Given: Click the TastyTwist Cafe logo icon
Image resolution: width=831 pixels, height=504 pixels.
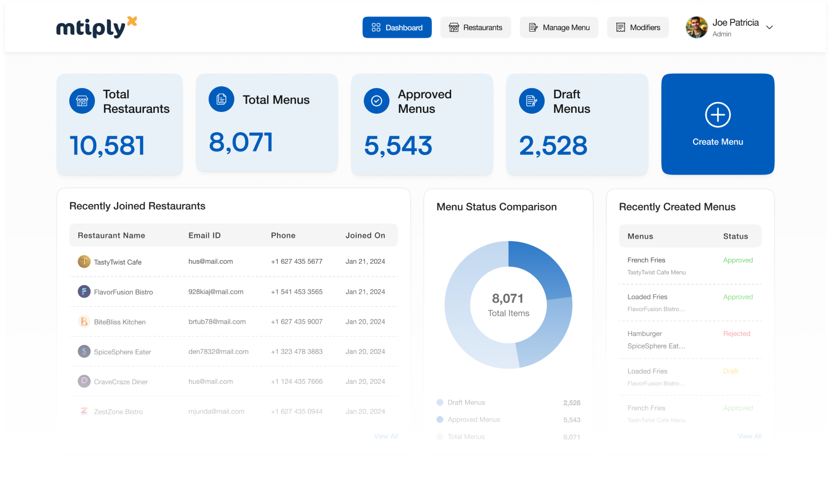Looking at the screenshot, I should pyautogui.click(x=84, y=262).
